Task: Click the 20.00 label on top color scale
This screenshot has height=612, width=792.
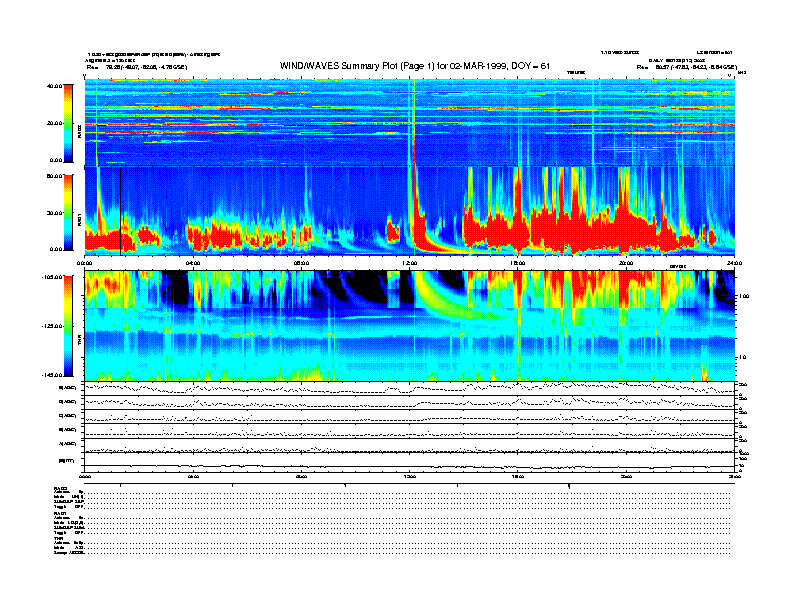Action: pos(54,123)
